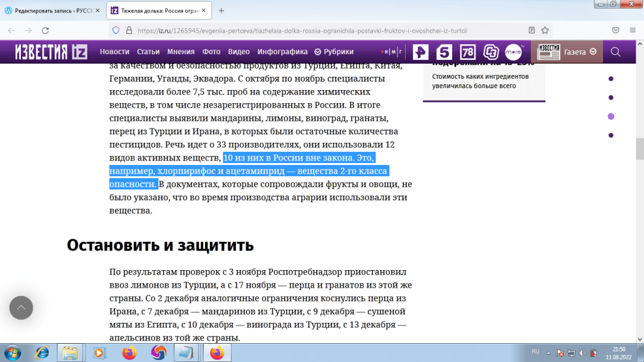Open the REN TV channel icon
Screen dimensions: 644x362
(421, 52)
